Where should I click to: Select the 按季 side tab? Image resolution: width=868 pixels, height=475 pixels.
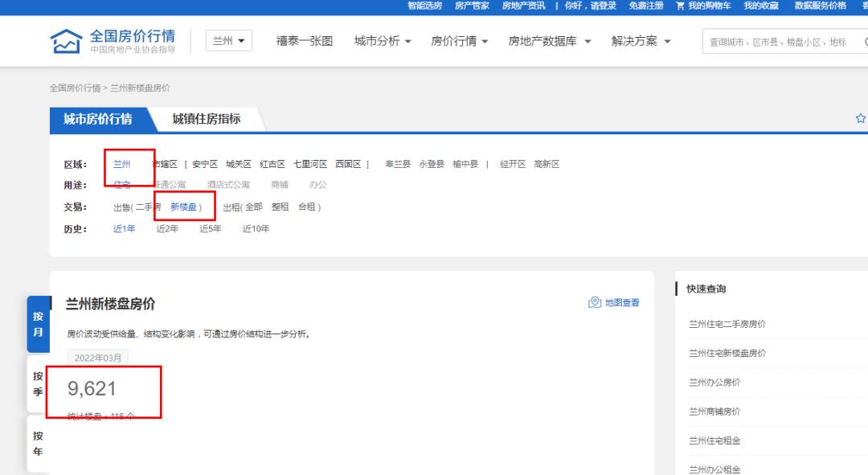coord(38,383)
